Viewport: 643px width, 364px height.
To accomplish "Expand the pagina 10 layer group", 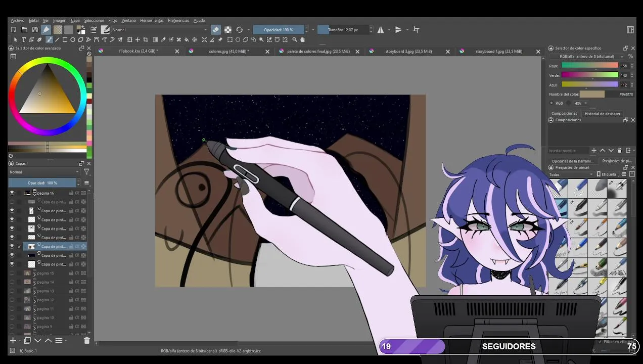I will [34, 318].
